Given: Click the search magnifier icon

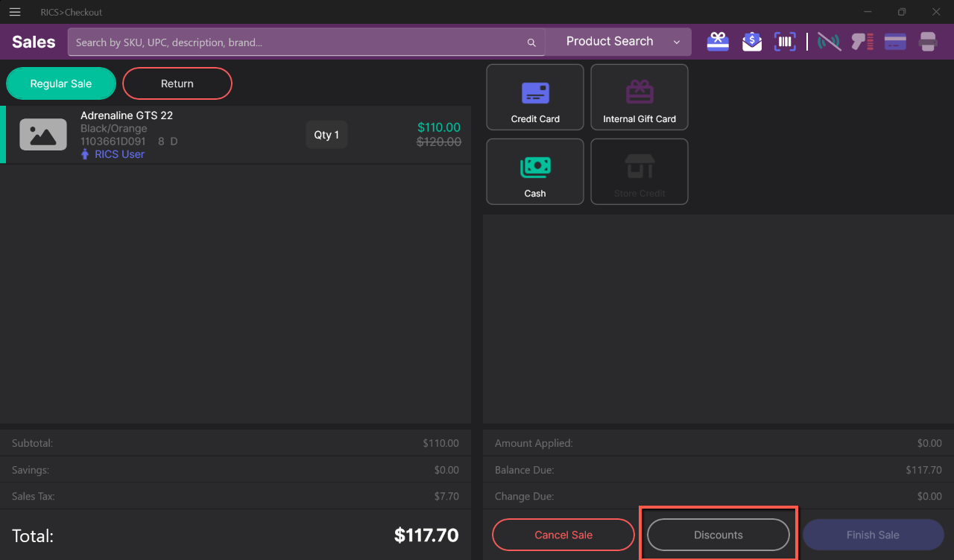Looking at the screenshot, I should click(531, 42).
